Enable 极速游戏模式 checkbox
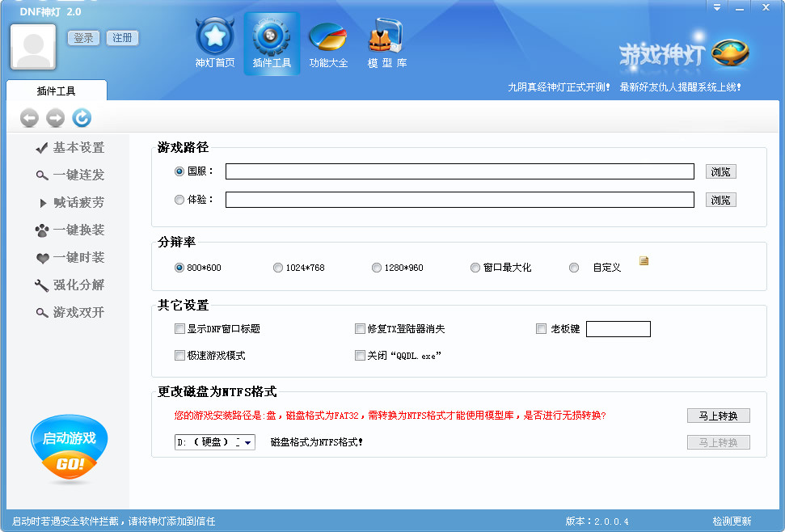The image size is (785, 532). pyautogui.click(x=179, y=355)
